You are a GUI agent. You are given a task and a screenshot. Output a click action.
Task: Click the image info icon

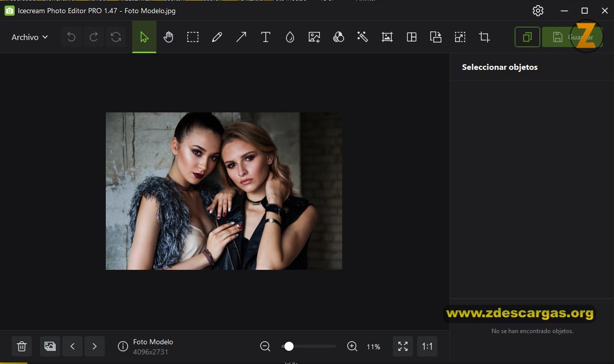123,346
